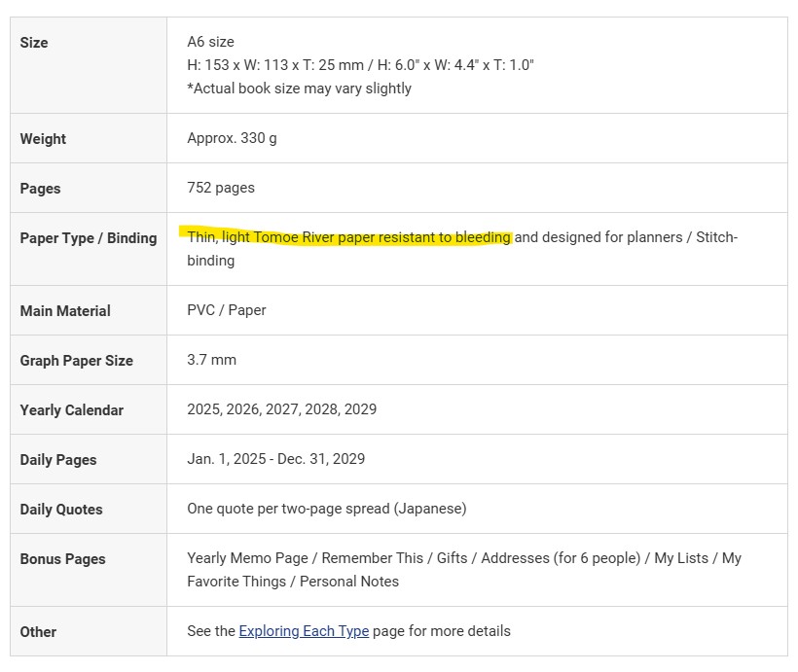Click the PVC / Paper value
Screen dimensions: 798x672
[x=226, y=310]
